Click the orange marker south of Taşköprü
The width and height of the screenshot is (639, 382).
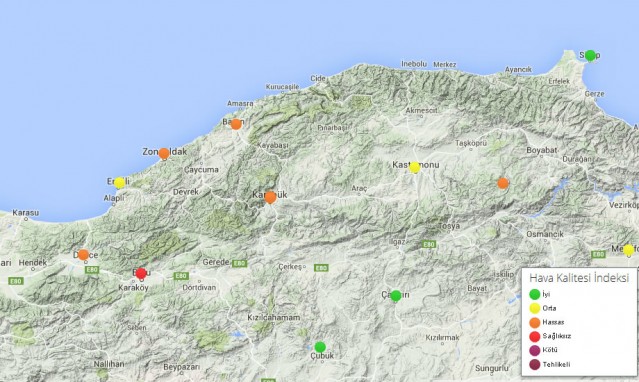tap(503, 183)
